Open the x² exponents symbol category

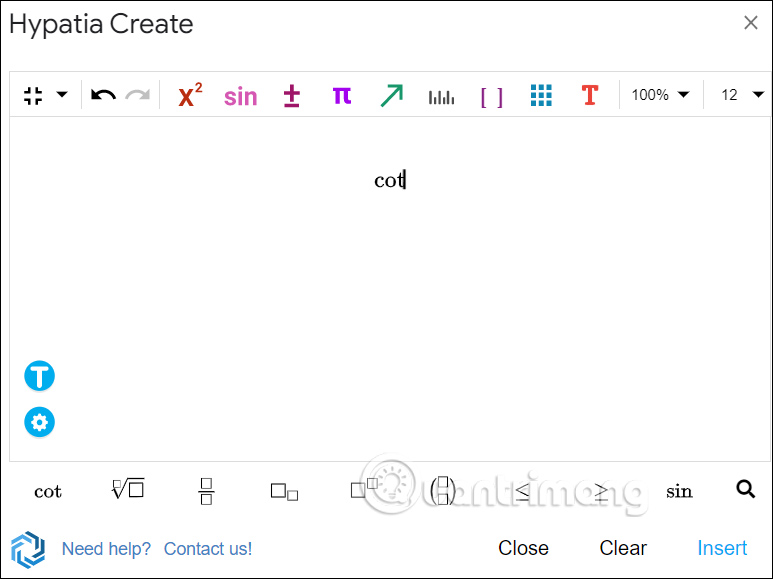190,95
